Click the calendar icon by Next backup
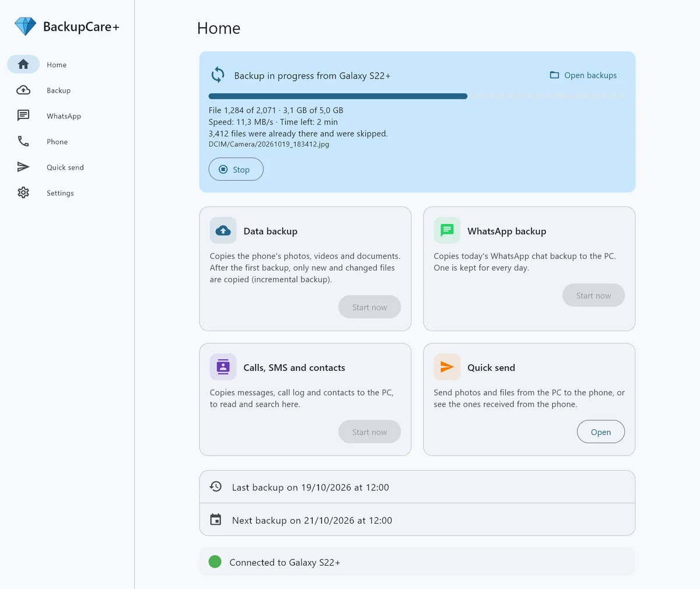Screen dimensions: 700x589 pos(216,520)
